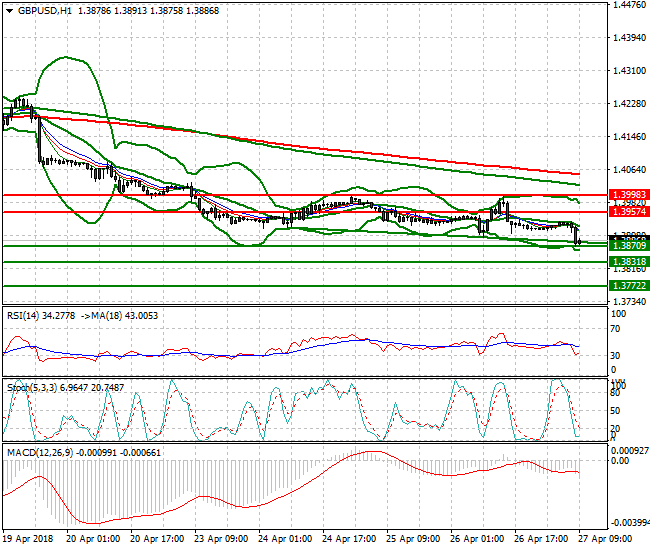The height and width of the screenshot is (550, 650).
Task: Click the 23 Apr 09:00 time axis label
Action: point(220,538)
